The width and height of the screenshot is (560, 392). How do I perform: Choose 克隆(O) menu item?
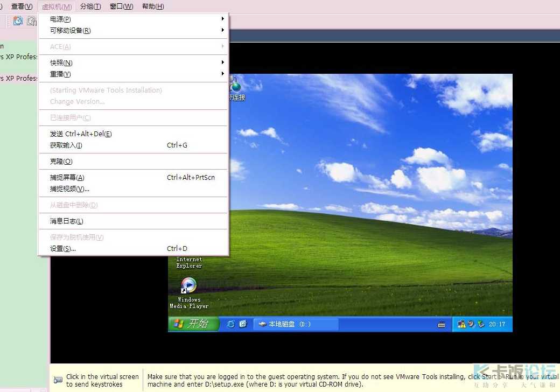coord(133,162)
